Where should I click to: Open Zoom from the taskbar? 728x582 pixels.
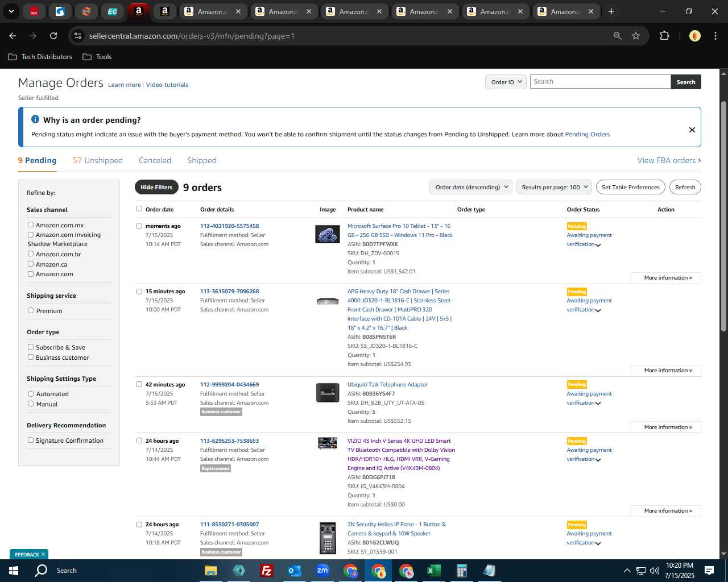(x=322, y=571)
